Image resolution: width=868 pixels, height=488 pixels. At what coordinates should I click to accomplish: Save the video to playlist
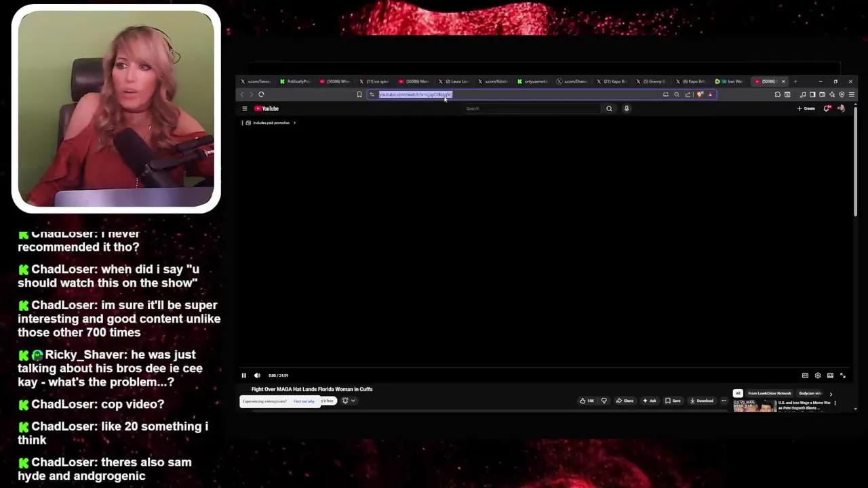673,401
